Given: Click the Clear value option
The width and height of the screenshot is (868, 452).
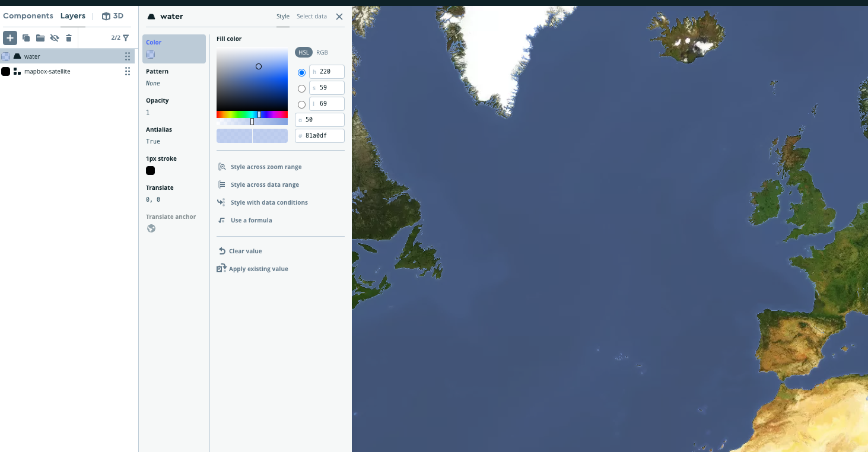Looking at the screenshot, I should coord(246,251).
